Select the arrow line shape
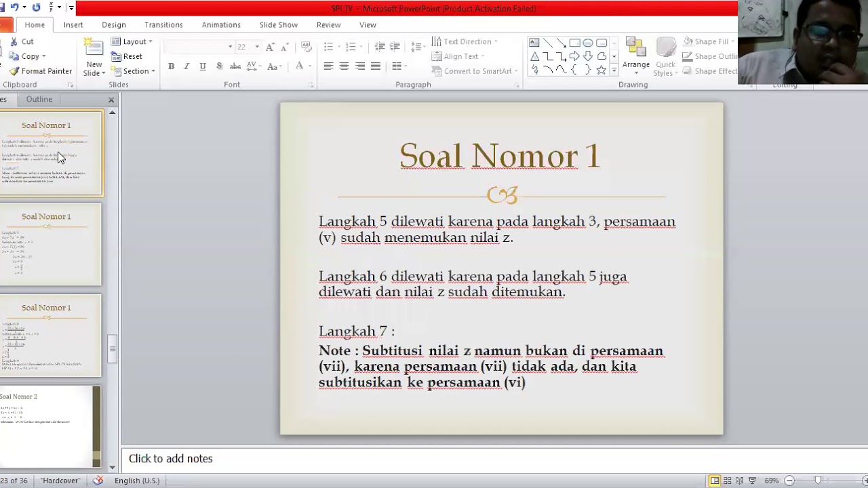Viewport: 868px width, 488px height. [561, 43]
